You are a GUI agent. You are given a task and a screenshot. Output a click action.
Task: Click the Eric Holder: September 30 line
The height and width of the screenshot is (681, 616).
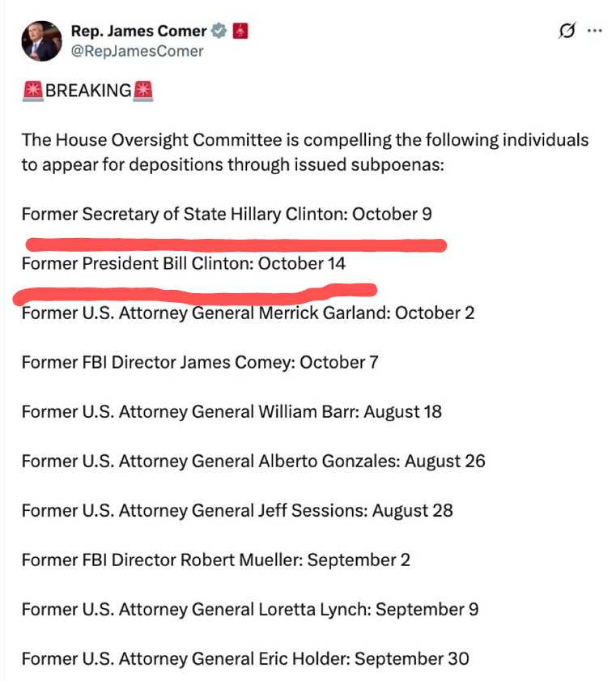click(245, 658)
